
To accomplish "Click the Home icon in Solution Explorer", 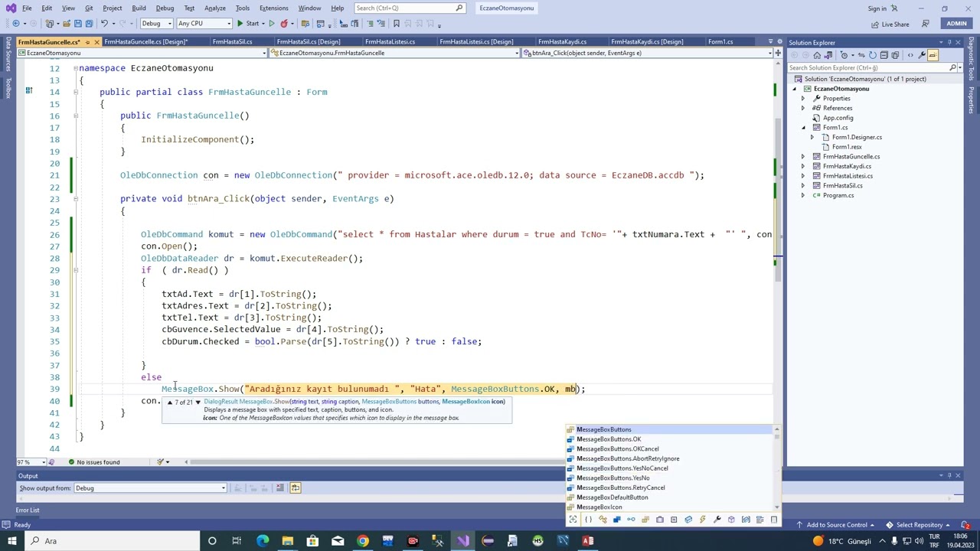I will 817,55.
